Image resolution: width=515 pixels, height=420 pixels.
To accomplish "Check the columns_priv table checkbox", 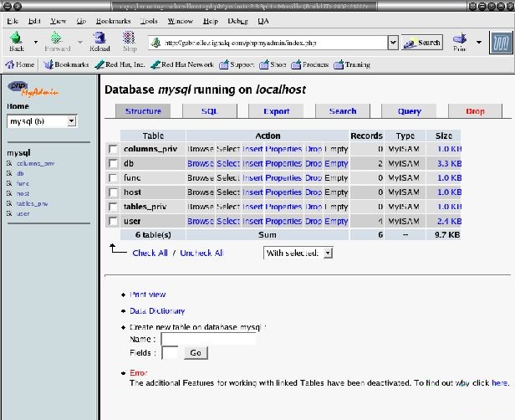I will [113, 149].
